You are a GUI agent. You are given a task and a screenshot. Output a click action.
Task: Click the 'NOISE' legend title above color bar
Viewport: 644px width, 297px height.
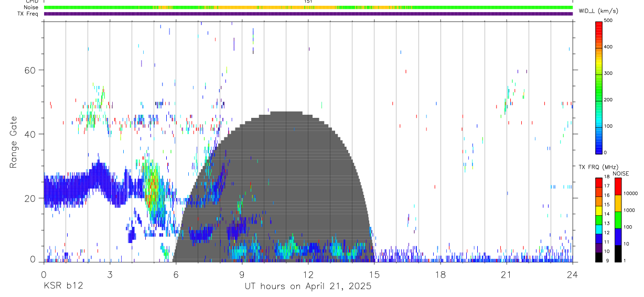[621, 173]
